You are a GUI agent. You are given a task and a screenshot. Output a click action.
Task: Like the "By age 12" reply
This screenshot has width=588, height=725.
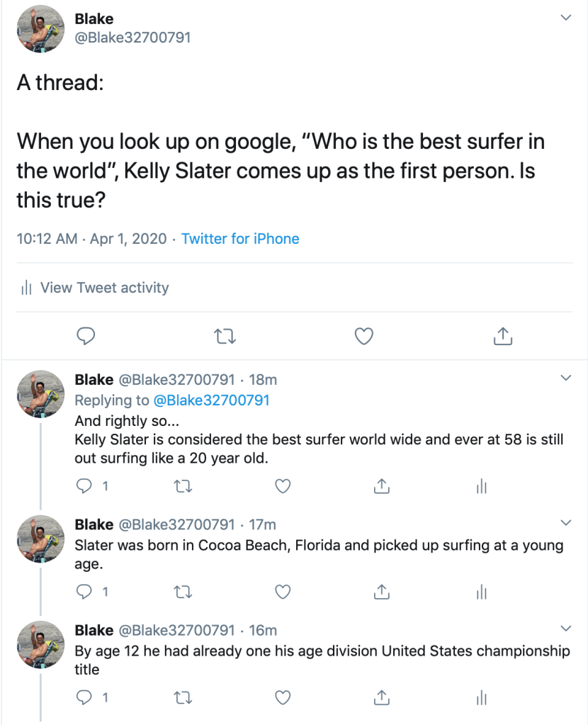(283, 697)
